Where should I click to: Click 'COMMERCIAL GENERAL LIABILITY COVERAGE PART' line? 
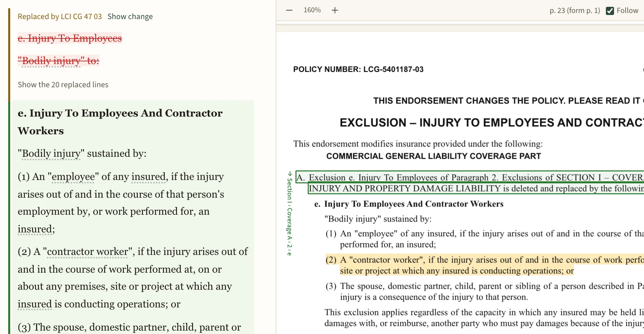pyautogui.click(x=434, y=156)
